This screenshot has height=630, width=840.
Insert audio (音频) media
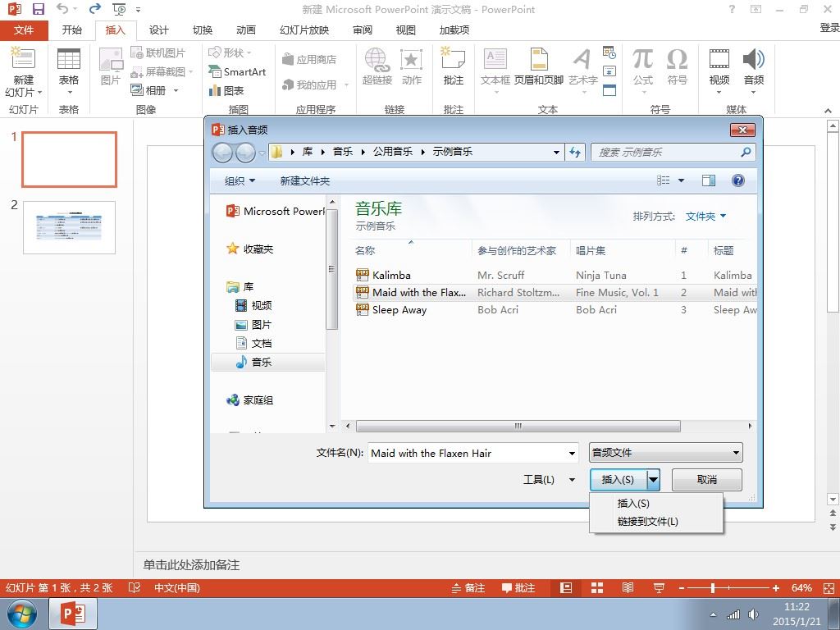(753, 72)
